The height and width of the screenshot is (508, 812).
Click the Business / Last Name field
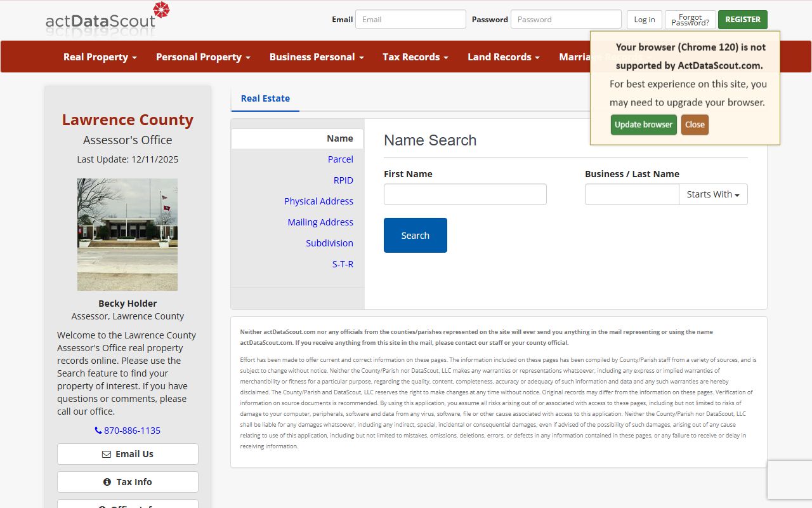tap(632, 194)
